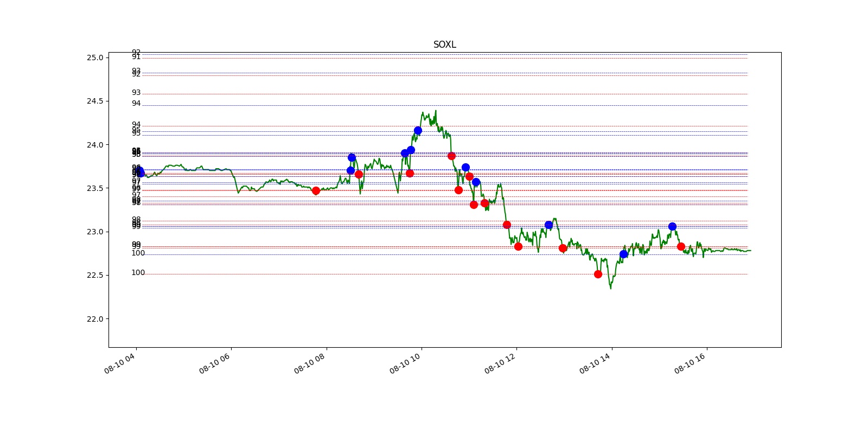Select the blue marker near 23.08 after 12:00

click(x=548, y=225)
